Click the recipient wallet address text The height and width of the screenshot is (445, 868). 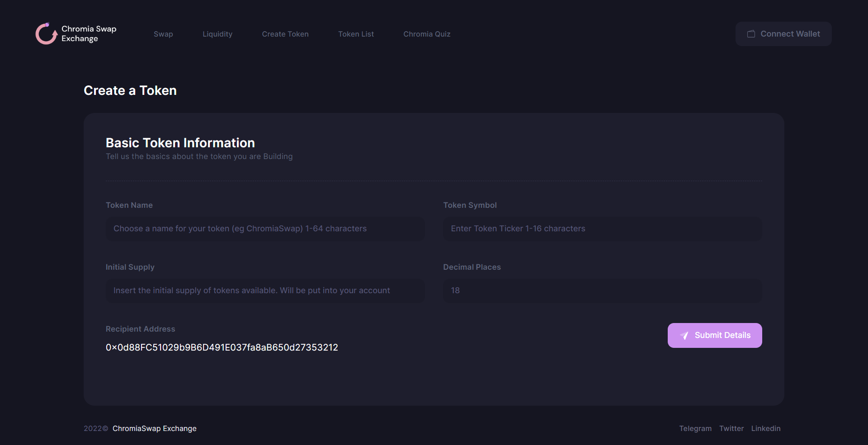222,347
